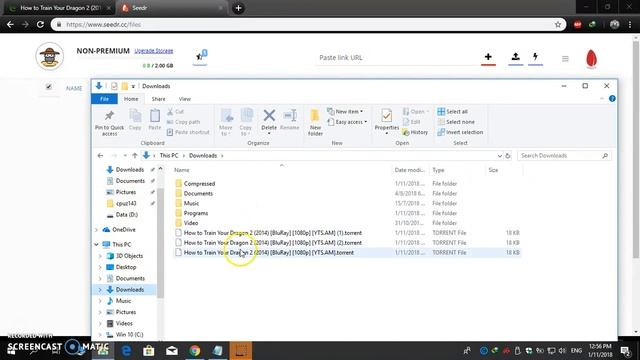
Task: Switch to the View ribbon tab
Action: tap(184, 99)
